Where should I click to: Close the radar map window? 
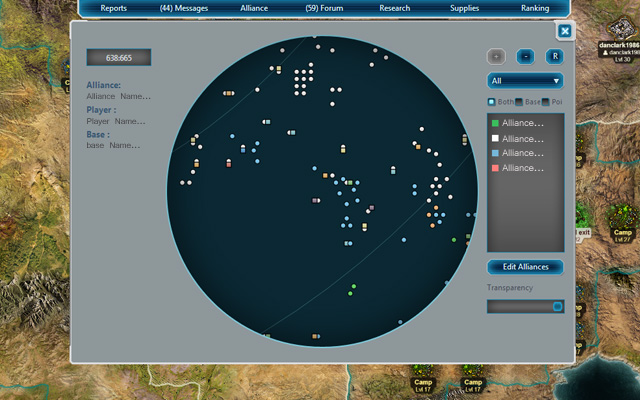565,31
